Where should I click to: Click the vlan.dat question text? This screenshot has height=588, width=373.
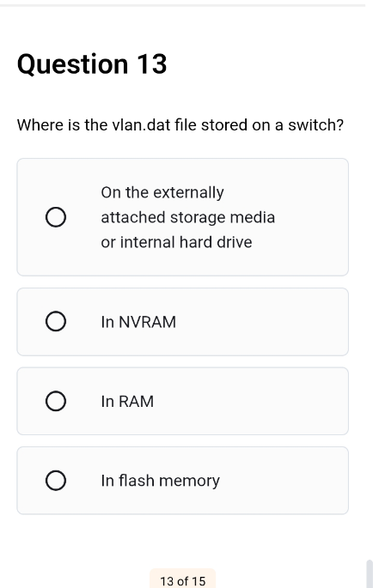coord(180,124)
